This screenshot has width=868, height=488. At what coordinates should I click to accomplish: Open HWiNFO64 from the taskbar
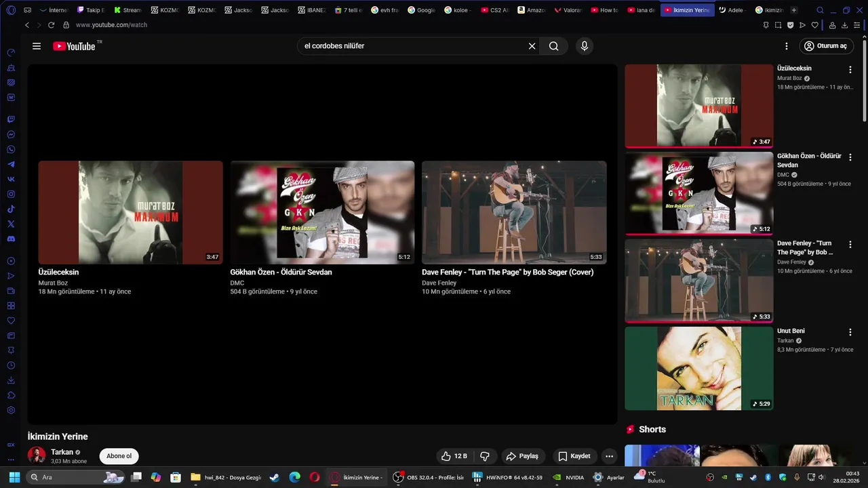507,477
